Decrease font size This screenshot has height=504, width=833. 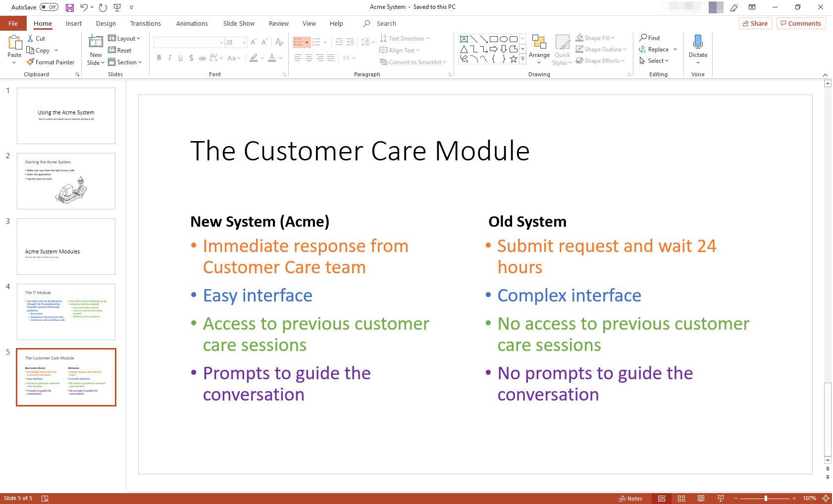[264, 42]
